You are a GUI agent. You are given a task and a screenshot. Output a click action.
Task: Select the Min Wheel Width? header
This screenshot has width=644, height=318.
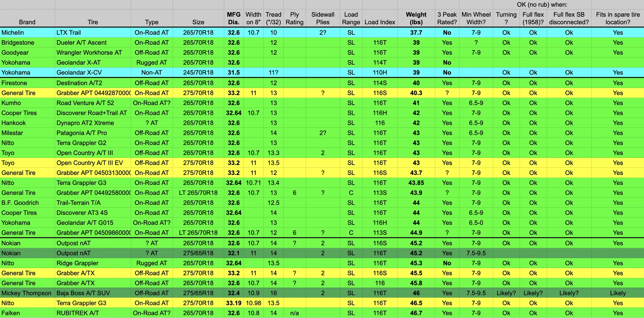click(x=476, y=18)
